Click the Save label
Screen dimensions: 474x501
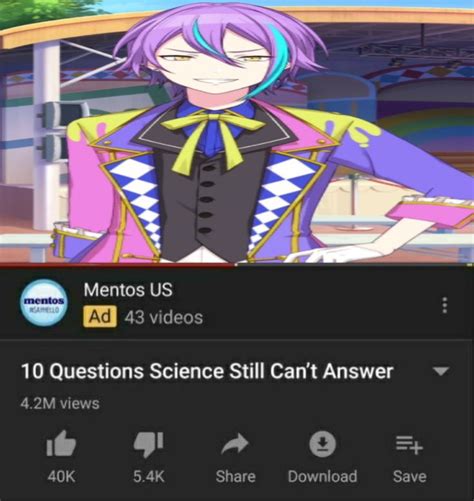[409, 476]
